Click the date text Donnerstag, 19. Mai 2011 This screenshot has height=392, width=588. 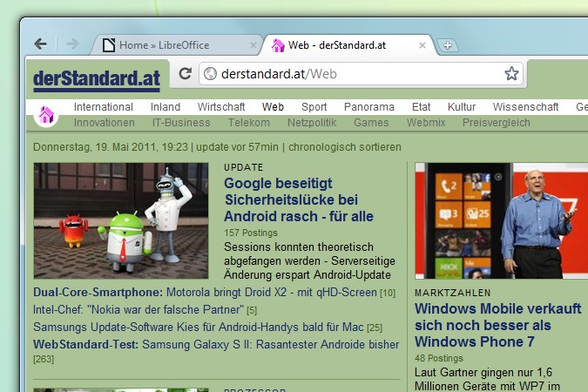pos(111,147)
